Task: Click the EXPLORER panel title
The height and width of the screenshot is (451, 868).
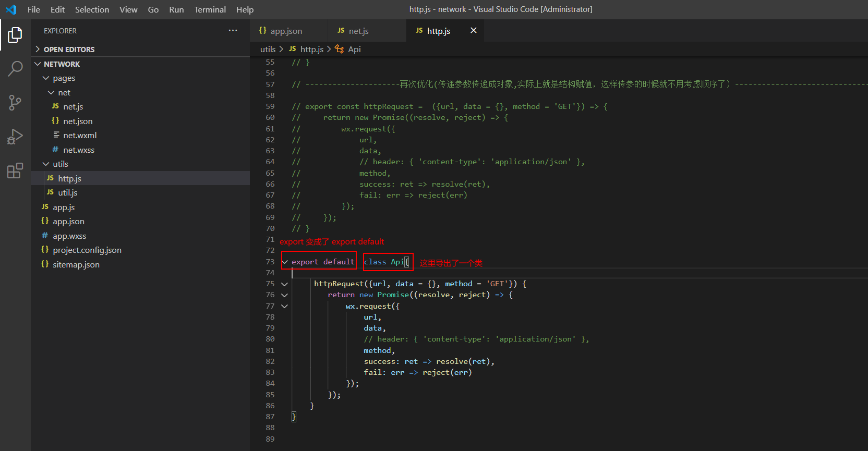Action: coord(60,31)
